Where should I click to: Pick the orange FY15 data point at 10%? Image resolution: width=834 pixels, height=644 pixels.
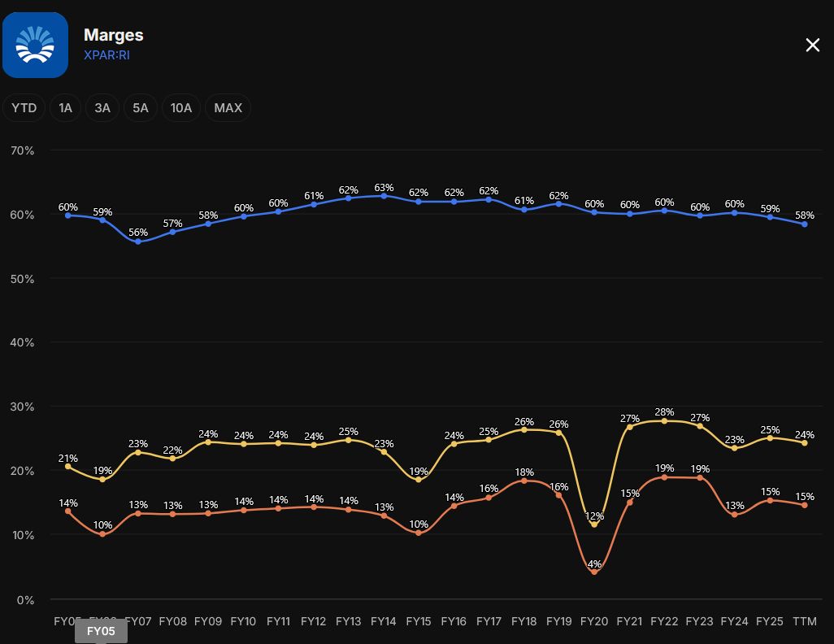click(x=419, y=533)
